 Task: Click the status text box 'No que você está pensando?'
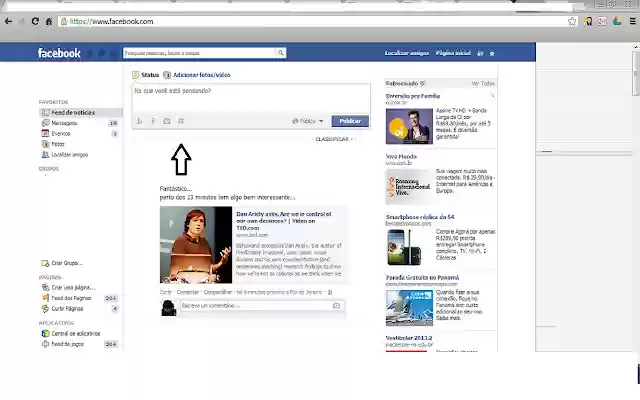(251, 98)
